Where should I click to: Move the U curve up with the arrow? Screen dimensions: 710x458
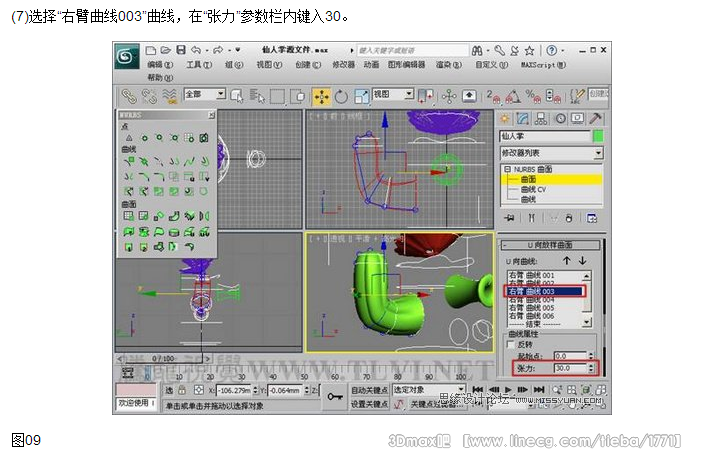pos(566,260)
